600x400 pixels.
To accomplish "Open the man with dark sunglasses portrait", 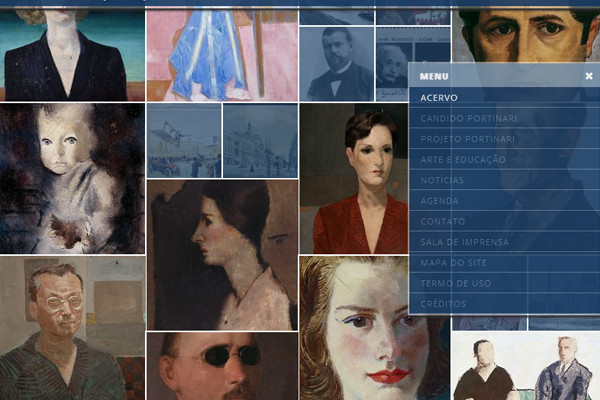I will [222, 366].
